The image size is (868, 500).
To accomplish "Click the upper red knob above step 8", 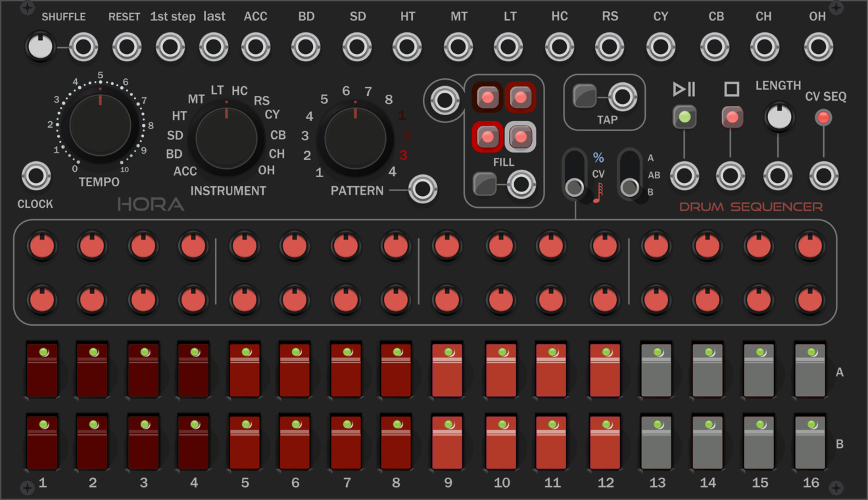I will tap(396, 246).
